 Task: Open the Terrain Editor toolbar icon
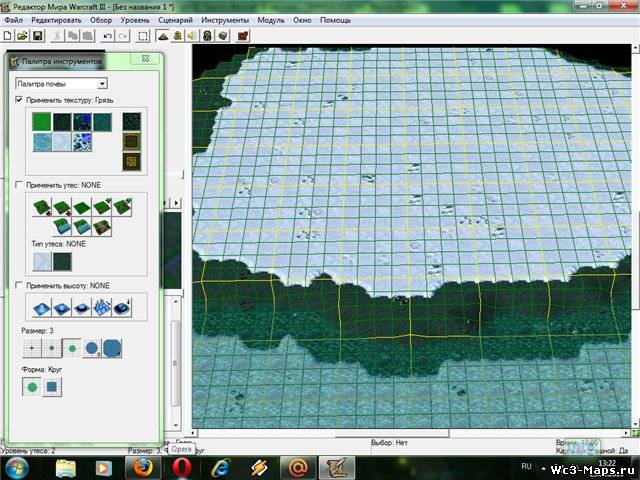161,36
